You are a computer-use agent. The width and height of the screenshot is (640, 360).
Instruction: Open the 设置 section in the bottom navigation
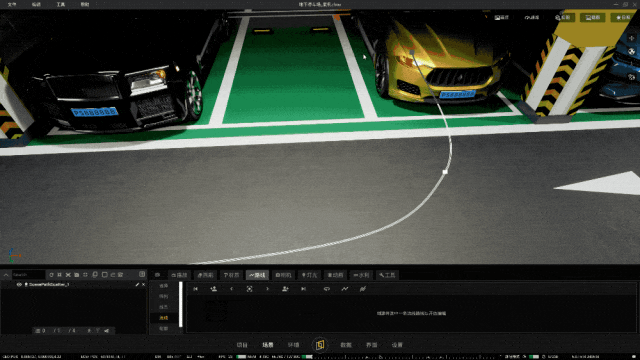pos(397,345)
